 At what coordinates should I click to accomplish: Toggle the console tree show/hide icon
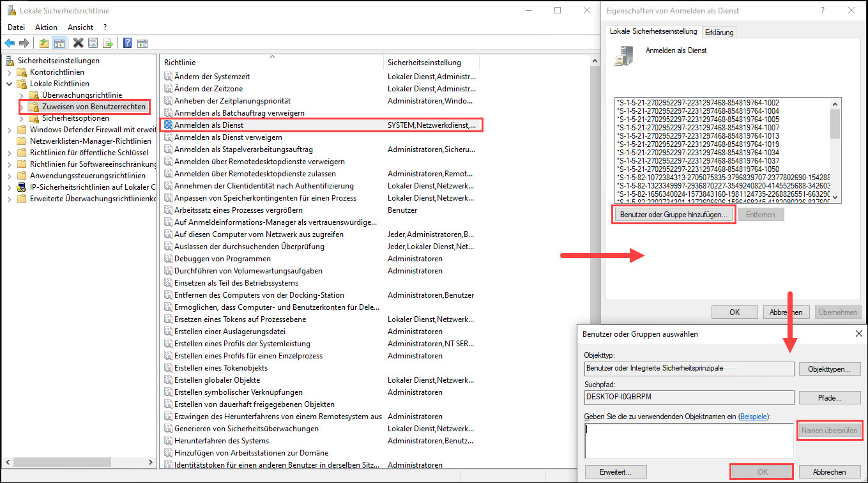[59, 43]
